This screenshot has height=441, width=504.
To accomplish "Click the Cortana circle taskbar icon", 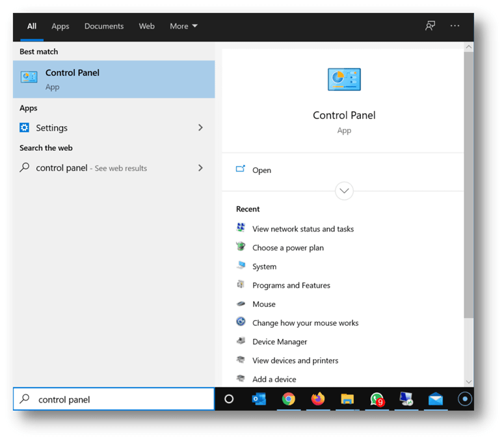I will click(229, 399).
